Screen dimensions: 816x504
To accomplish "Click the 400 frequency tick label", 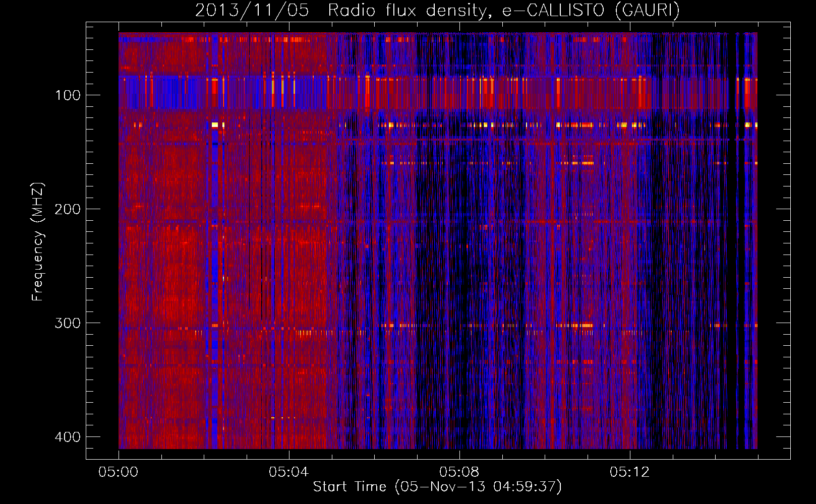I will point(68,437).
